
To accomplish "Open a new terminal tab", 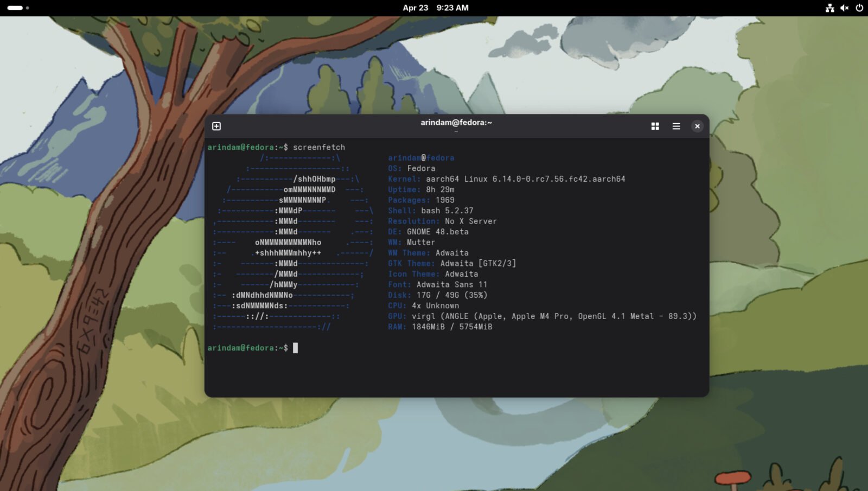I will point(216,126).
